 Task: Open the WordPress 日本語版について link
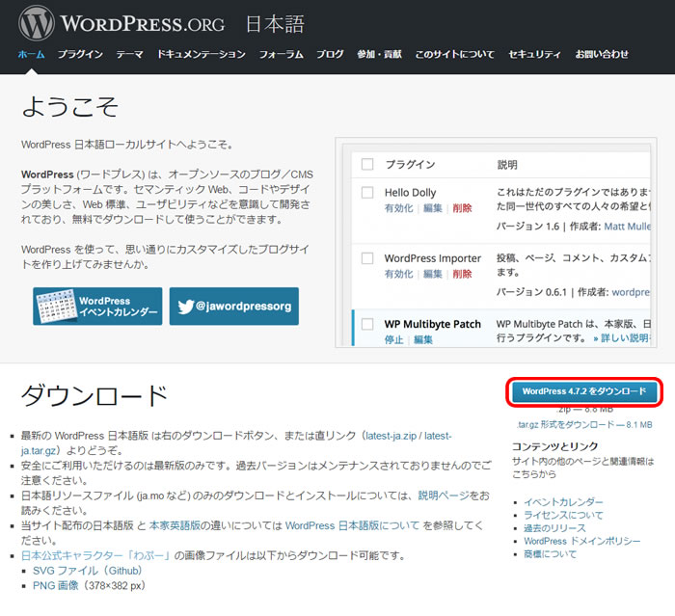coord(352,525)
